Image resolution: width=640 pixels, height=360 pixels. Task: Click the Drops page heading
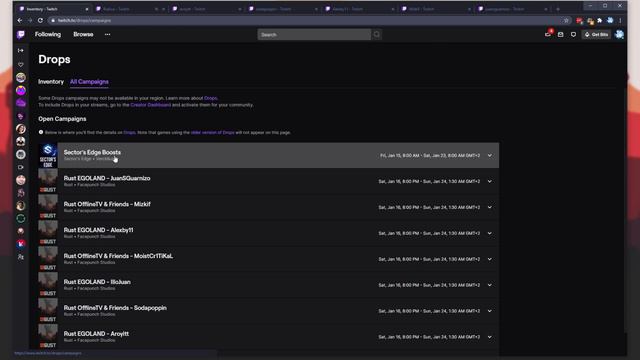[x=54, y=60]
